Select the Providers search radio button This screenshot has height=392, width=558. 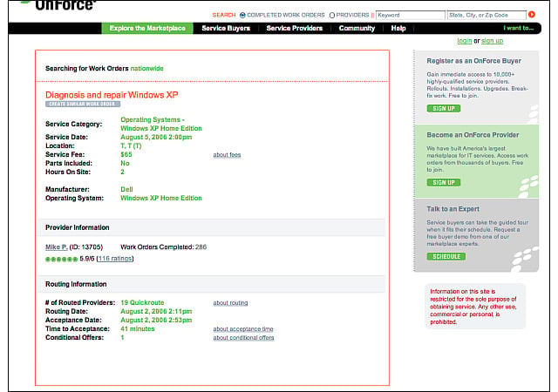pyautogui.click(x=332, y=15)
